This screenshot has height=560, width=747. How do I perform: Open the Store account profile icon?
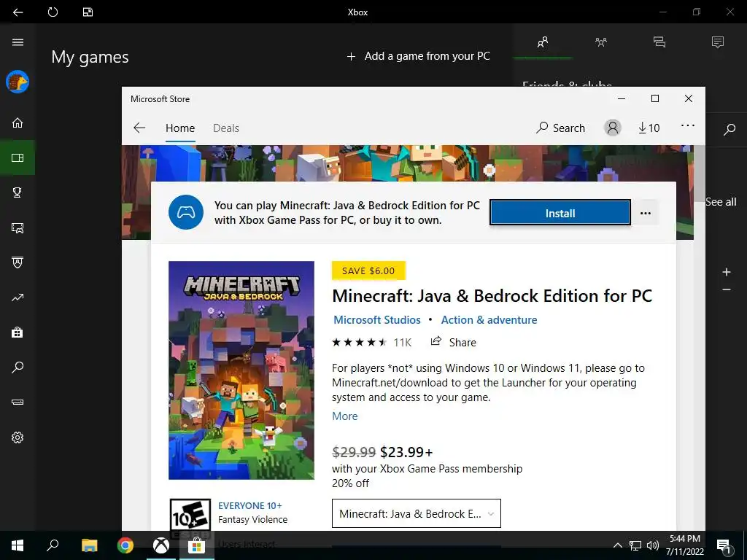613,128
